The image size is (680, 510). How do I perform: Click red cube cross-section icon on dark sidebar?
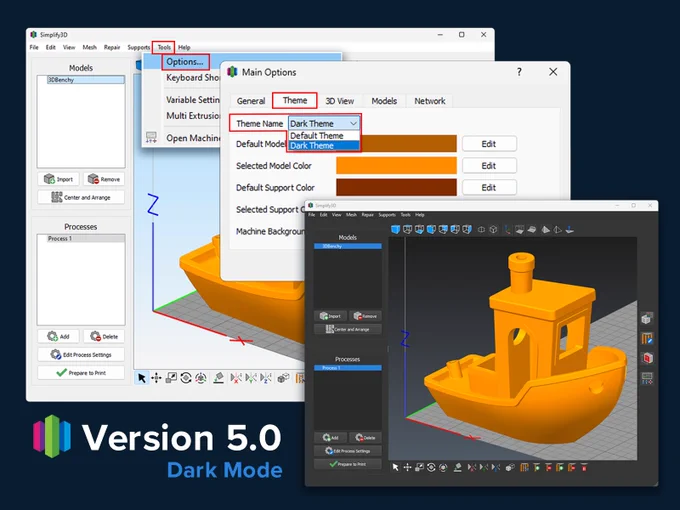(647, 358)
